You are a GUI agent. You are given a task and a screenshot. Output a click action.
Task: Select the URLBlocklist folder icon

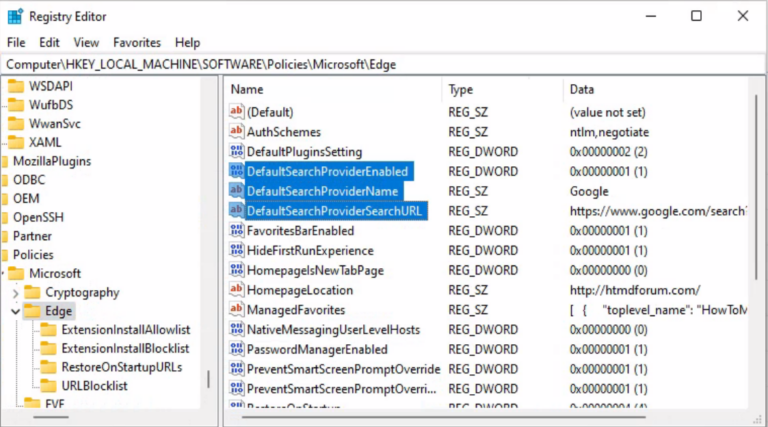click(47, 386)
